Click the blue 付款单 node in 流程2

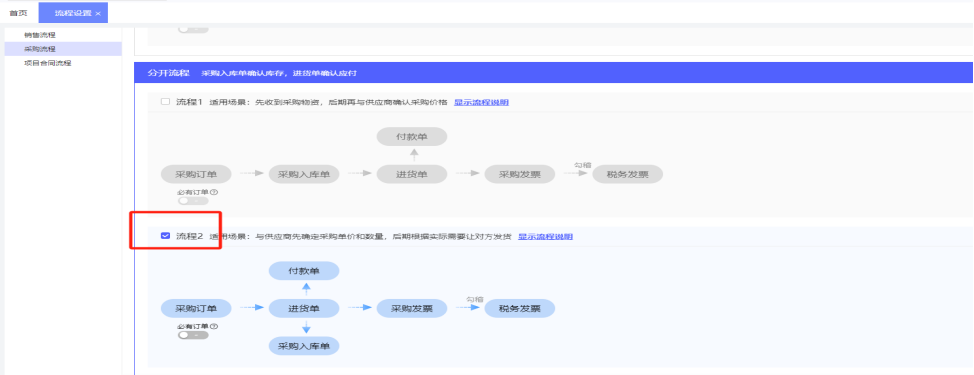point(304,271)
